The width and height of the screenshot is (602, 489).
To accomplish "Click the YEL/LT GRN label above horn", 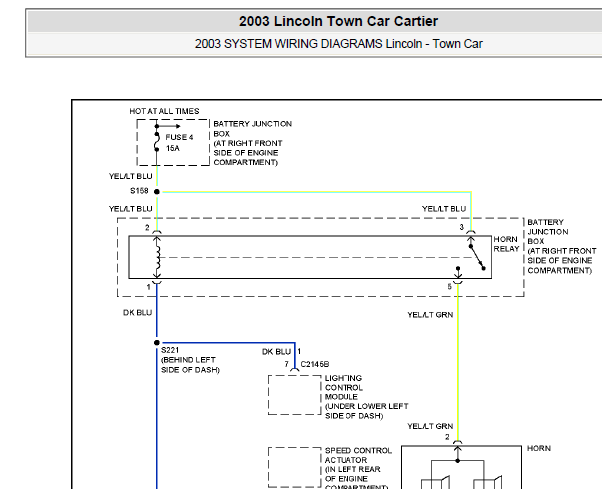I will click(430, 426).
